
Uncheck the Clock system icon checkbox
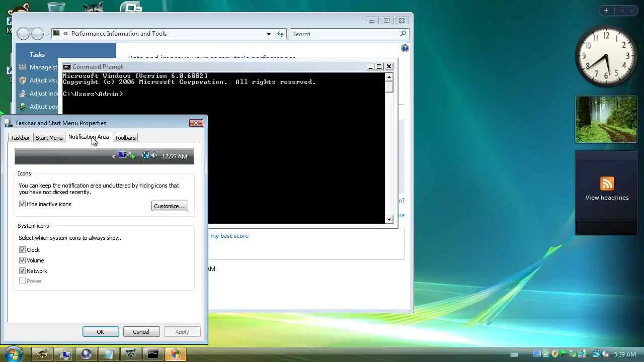coord(22,249)
